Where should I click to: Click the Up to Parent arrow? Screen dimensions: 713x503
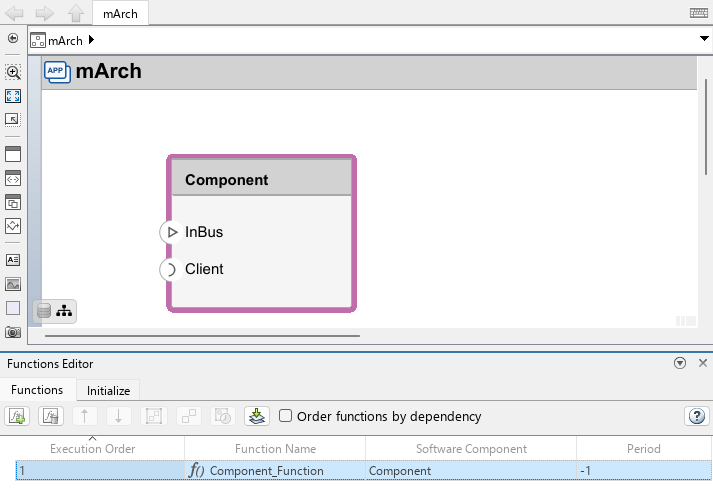tap(76, 13)
